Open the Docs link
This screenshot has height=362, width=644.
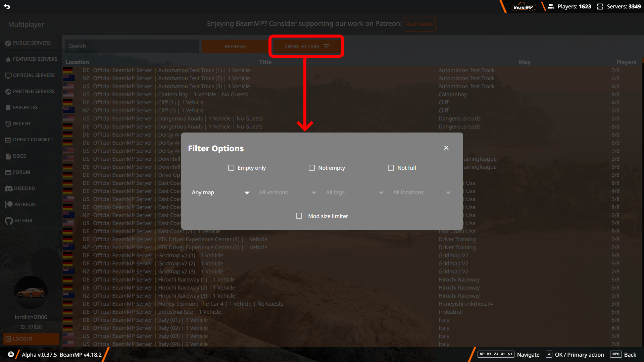pos(31,156)
